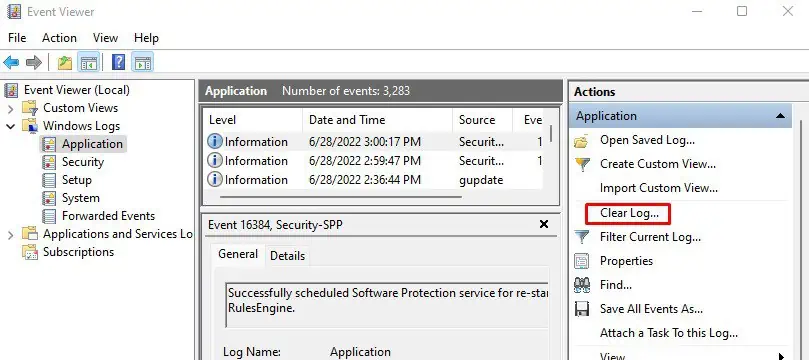Click the Save All Events floppy icon

[581, 309]
